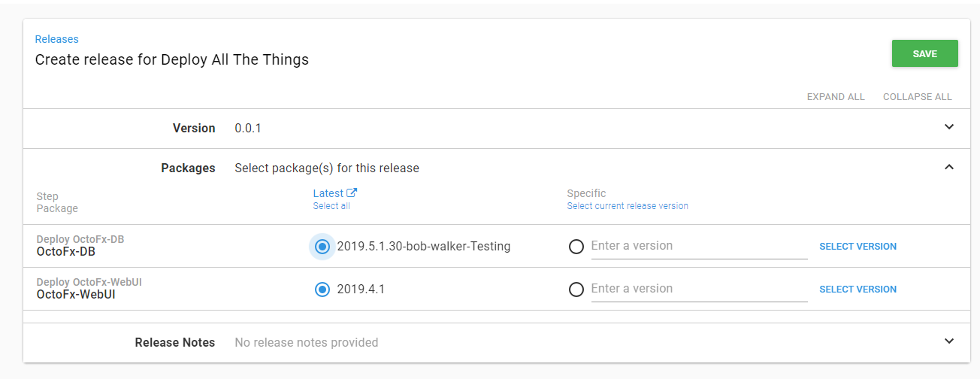980x379 pixels.
Task: Click the OctoFx-DB version input field
Action: pos(699,246)
